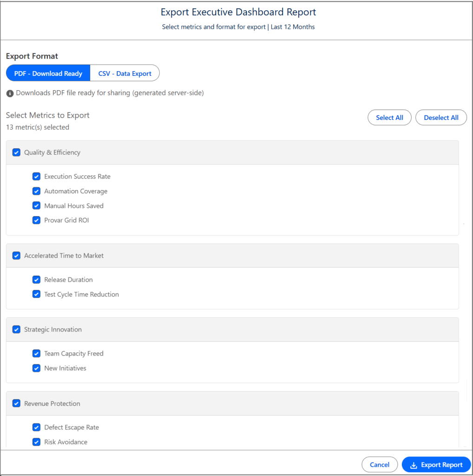
Task: Uncheck Test Cycle Time Reduction metric
Action: 36,294
